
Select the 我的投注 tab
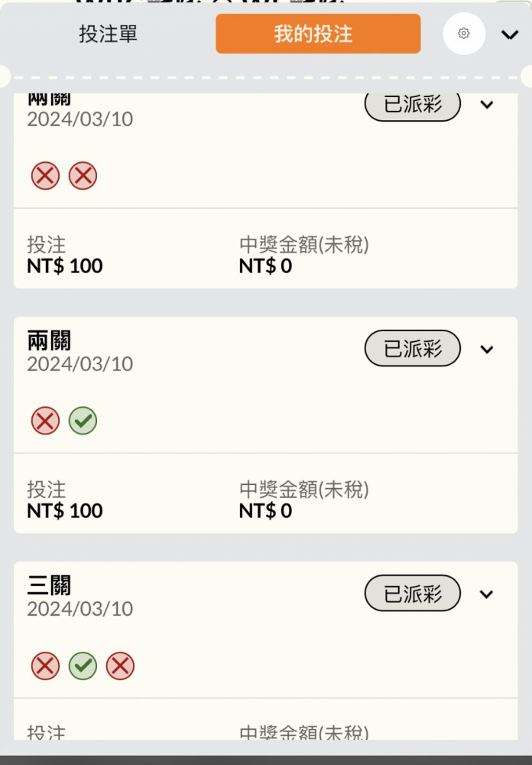[x=318, y=34]
